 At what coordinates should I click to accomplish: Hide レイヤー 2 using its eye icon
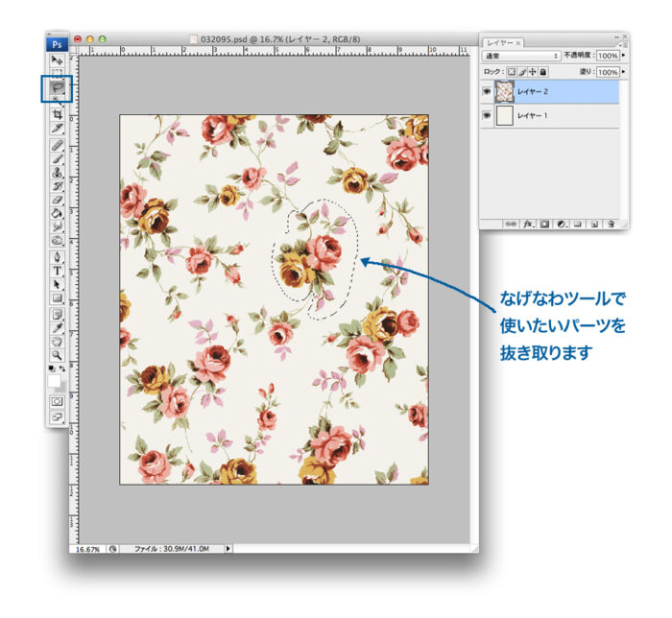pyautogui.click(x=490, y=91)
